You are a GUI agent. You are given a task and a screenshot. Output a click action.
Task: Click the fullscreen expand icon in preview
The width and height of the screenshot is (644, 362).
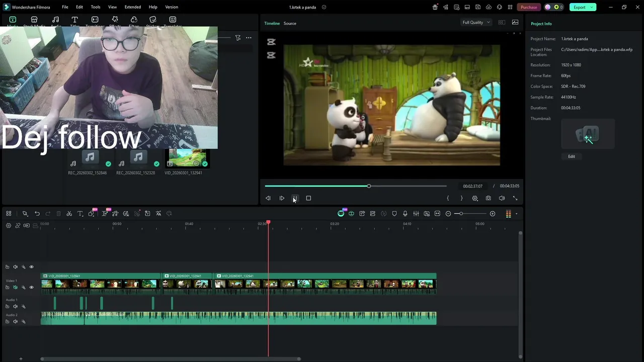pos(515,198)
